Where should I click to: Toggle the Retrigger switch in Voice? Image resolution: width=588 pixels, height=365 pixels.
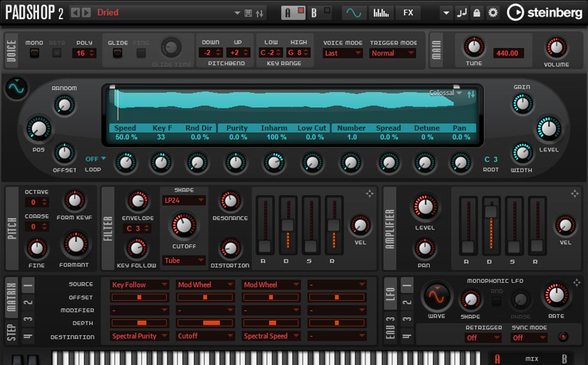point(56,53)
